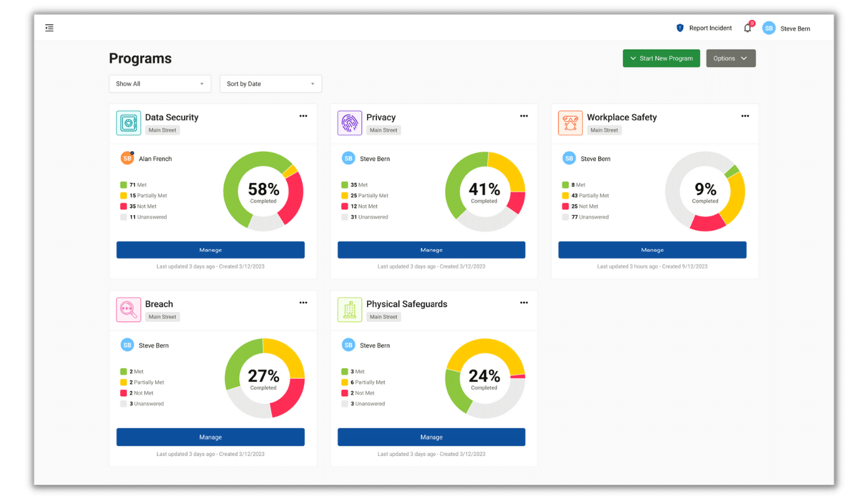Click the Breach magnifying glass icon
This screenshot has width=868, height=496.
coord(128,309)
